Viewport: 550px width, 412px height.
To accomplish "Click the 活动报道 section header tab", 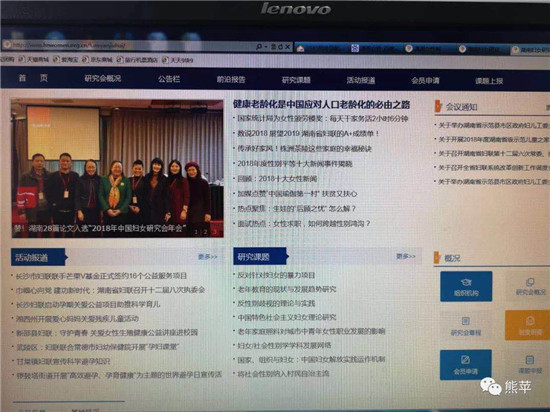I will click(x=38, y=257).
